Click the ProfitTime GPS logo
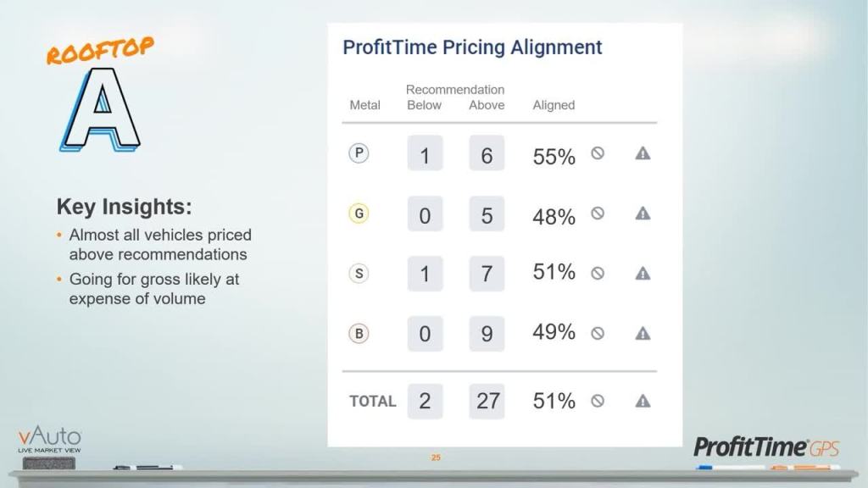 [765, 446]
